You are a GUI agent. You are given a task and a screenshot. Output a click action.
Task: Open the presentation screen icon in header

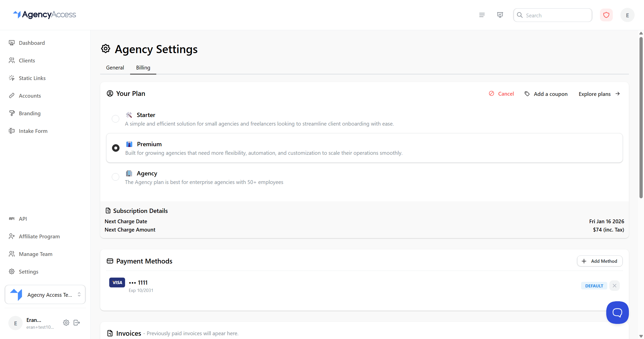(500, 15)
